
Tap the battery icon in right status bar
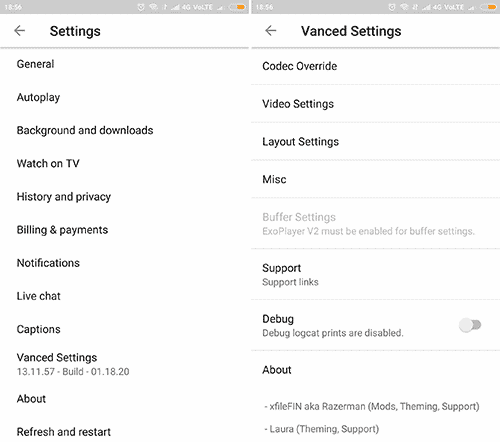(x=489, y=7)
